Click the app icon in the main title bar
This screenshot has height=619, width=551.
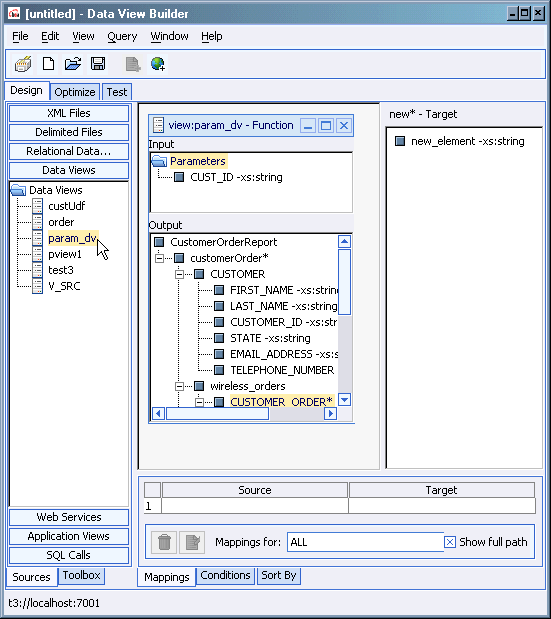pos(14,14)
